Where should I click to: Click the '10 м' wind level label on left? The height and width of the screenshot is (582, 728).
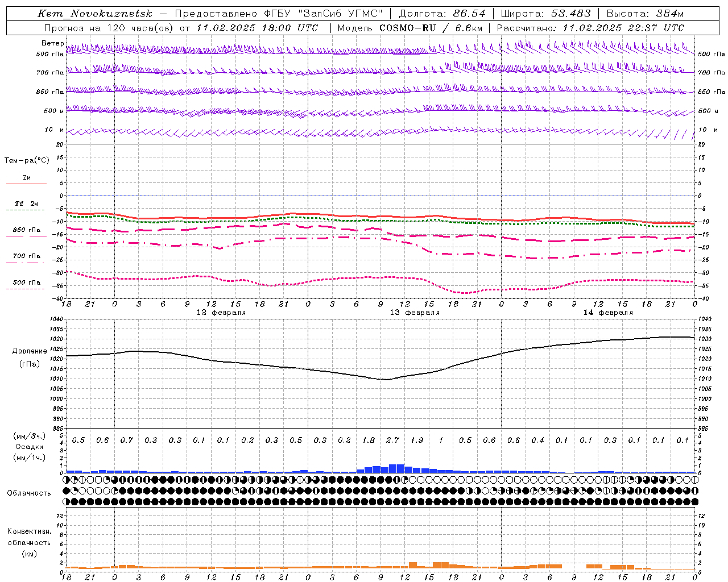55,130
